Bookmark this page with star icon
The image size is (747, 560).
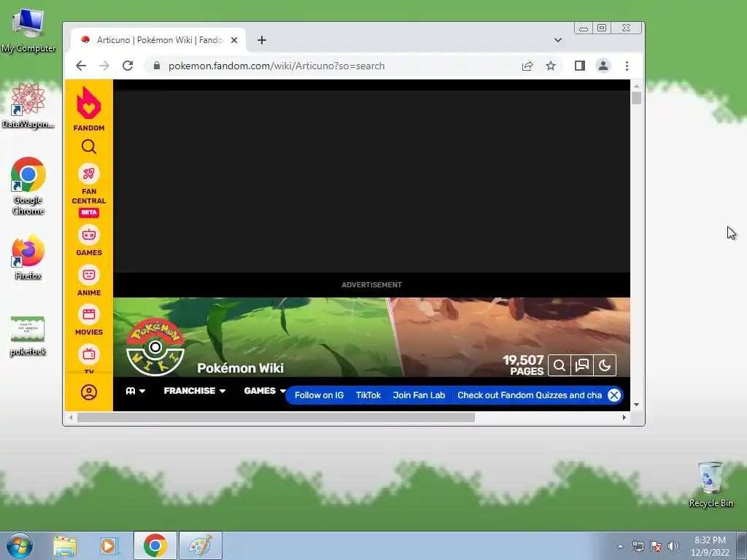click(x=551, y=66)
